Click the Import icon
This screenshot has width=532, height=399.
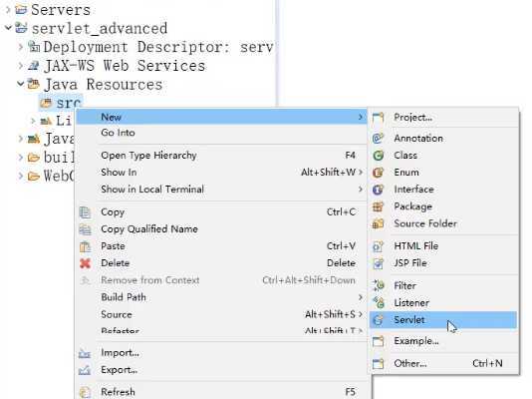(x=85, y=353)
